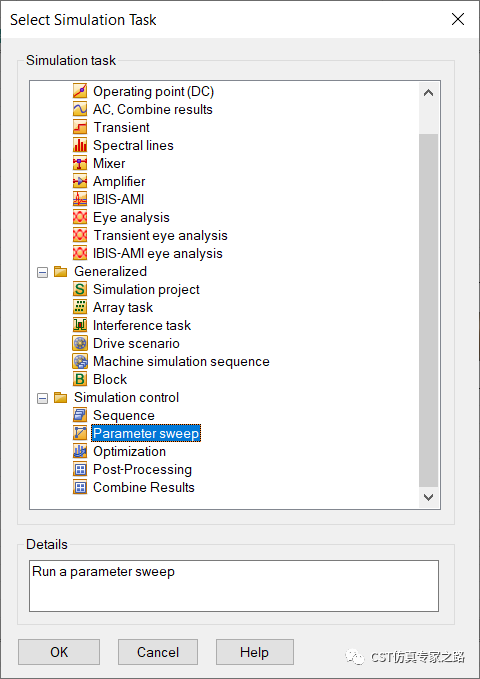Select the Block B icon

click(80, 379)
